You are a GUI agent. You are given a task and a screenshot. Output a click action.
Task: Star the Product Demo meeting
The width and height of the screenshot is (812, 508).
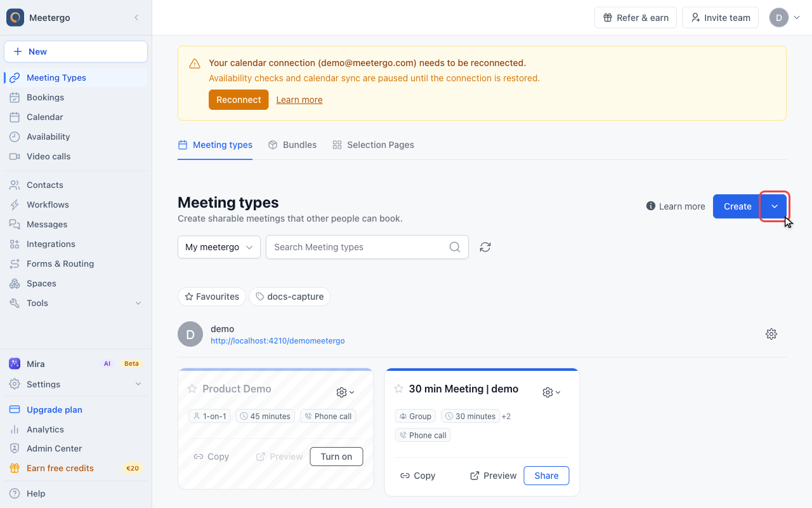click(x=192, y=389)
